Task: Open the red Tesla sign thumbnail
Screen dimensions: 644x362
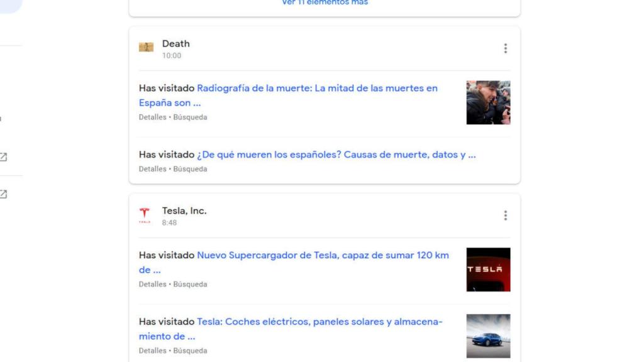Action: [488, 270]
